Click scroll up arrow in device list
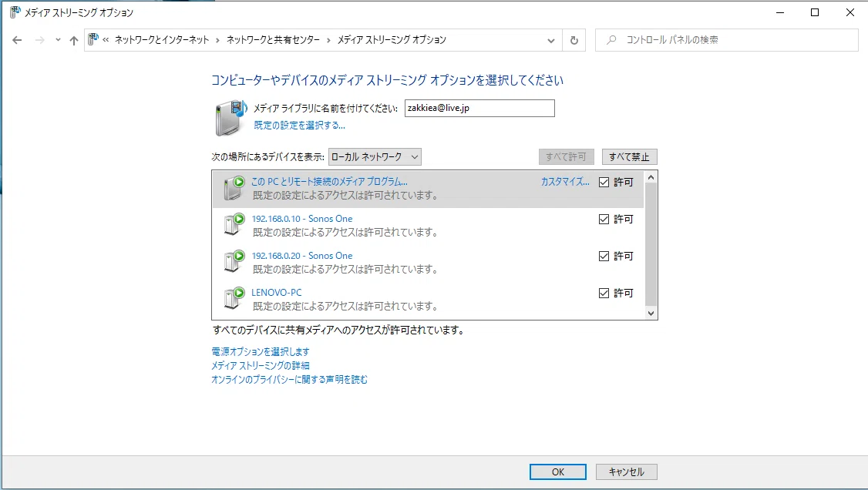Screen dimensions: 868x490 (x=651, y=177)
